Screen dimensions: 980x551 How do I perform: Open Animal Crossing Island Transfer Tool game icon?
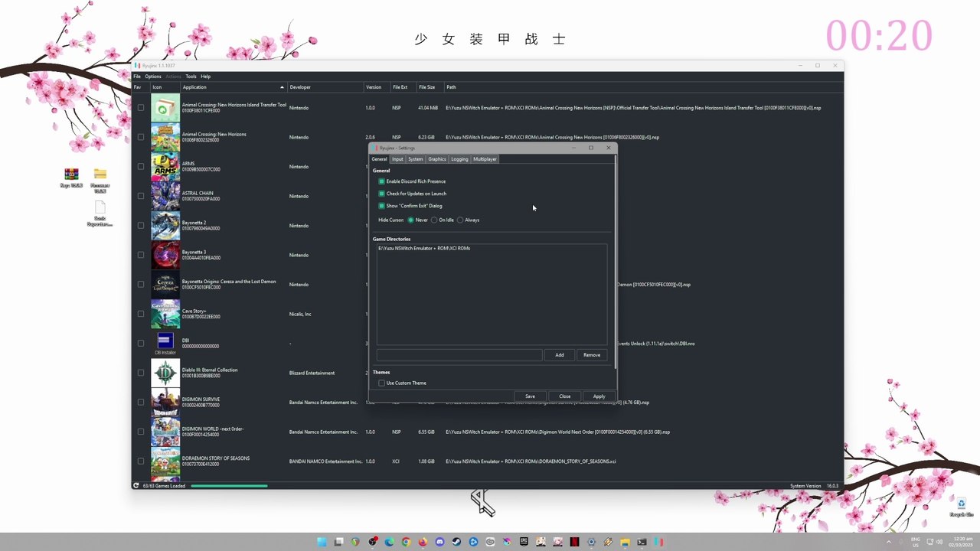click(x=165, y=108)
